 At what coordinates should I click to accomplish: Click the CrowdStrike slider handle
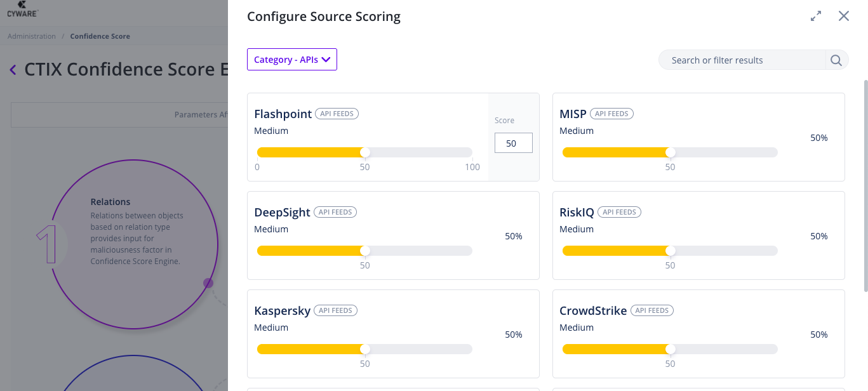pos(670,349)
